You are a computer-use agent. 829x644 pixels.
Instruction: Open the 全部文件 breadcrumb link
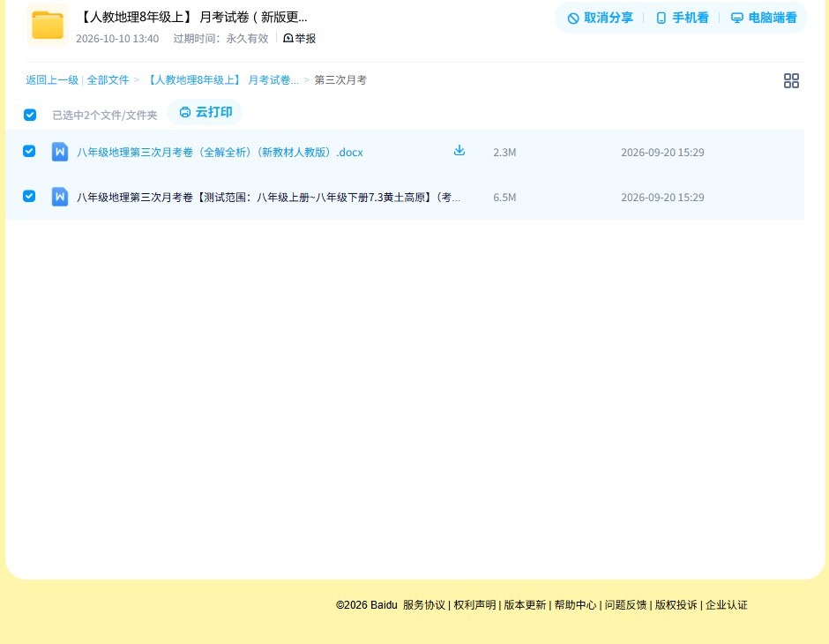pyautogui.click(x=108, y=80)
